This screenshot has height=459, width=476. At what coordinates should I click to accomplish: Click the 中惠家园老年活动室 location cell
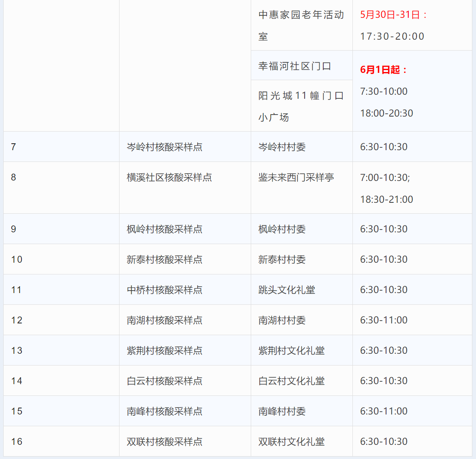click(x=301, y=25)
